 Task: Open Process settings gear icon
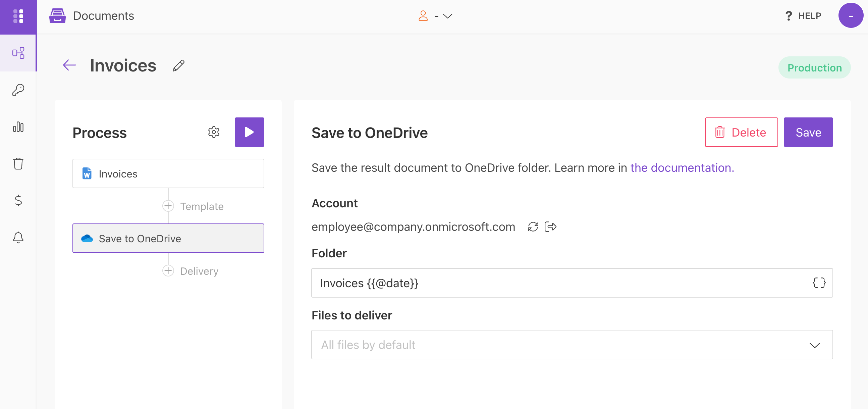point(214,132)
